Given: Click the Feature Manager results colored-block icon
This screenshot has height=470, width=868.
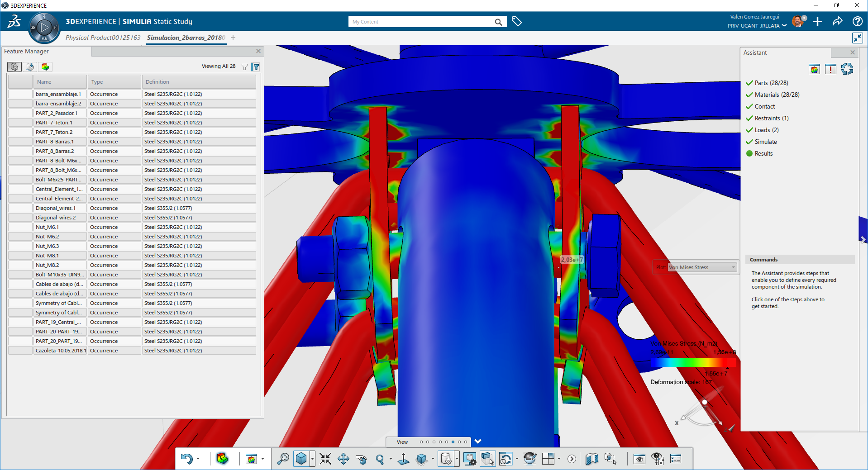Looking at the screenshot, I should pyautogui.click(x=45, y=67).
